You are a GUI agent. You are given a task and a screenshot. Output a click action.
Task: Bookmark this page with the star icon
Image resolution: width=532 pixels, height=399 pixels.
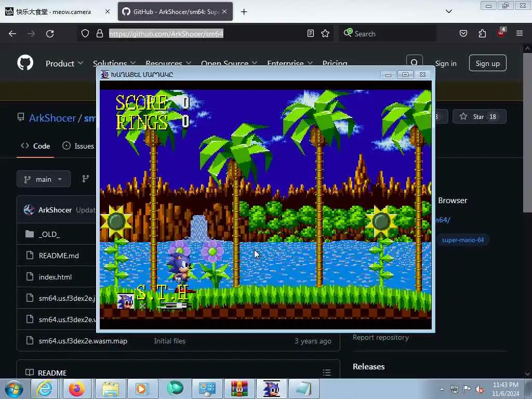325,33
